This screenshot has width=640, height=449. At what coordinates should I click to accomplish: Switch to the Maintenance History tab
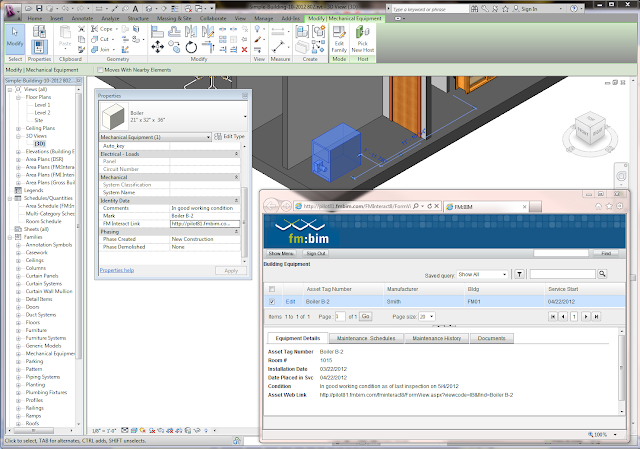[437, 338]
